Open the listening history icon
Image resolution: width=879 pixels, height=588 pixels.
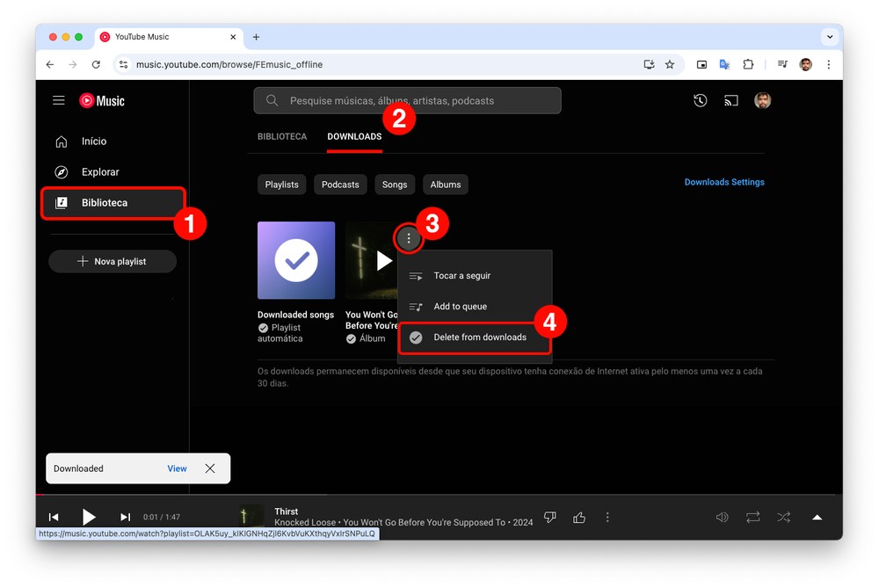700,101
